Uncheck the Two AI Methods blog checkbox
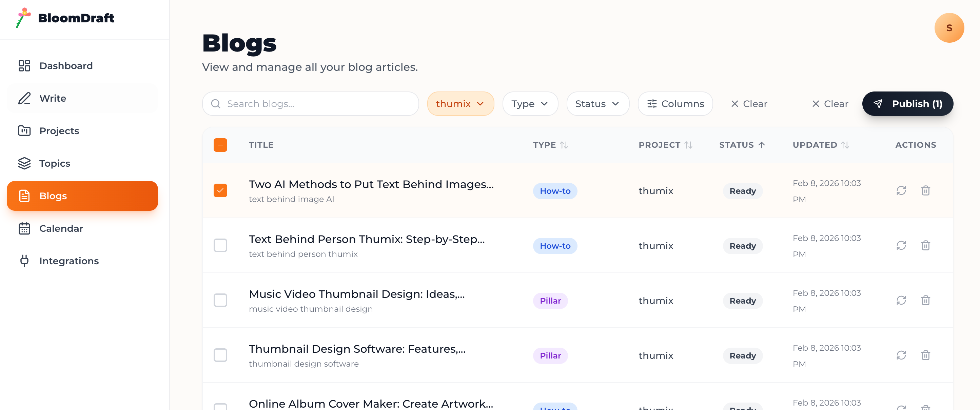The image size is (980, 410). pyautogui.click(x=220, y=190)
